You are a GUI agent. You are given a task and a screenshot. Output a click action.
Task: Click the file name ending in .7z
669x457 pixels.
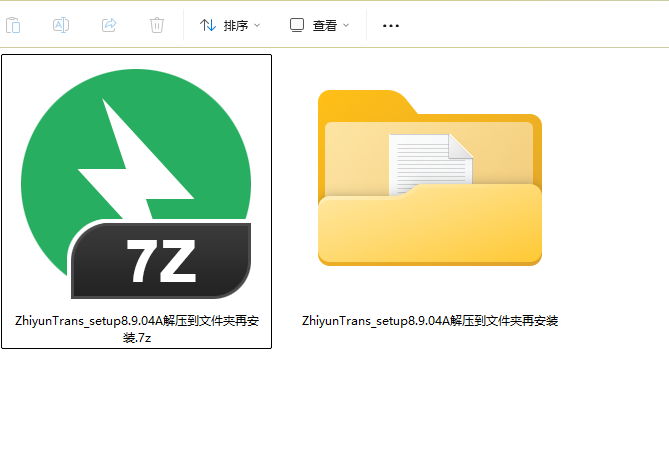(x=137, y=329)
